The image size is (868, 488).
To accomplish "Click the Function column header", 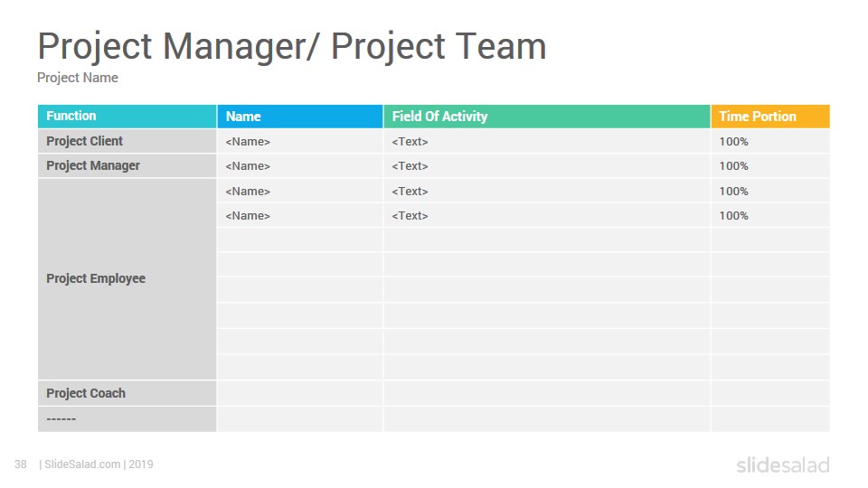I will click(127, 117).
